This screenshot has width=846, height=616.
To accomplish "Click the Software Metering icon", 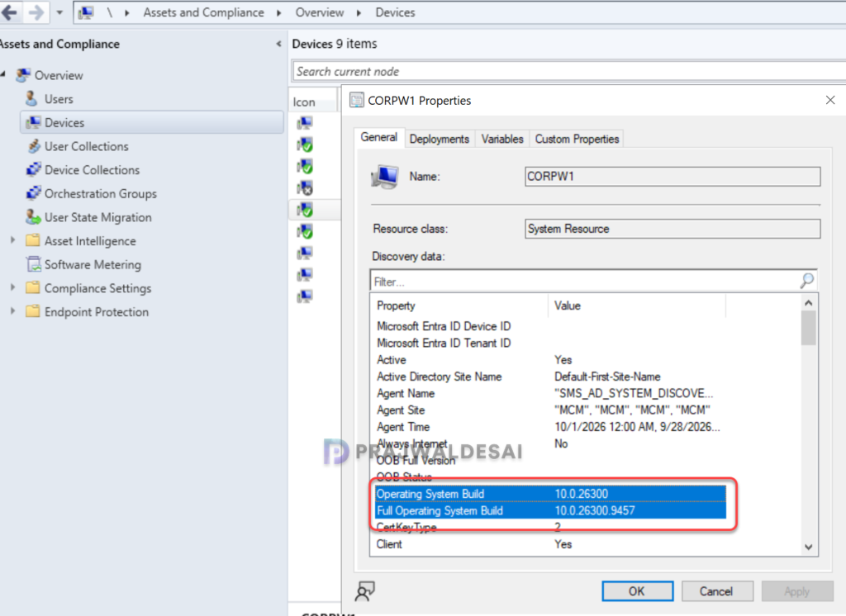I will (33, 264).
